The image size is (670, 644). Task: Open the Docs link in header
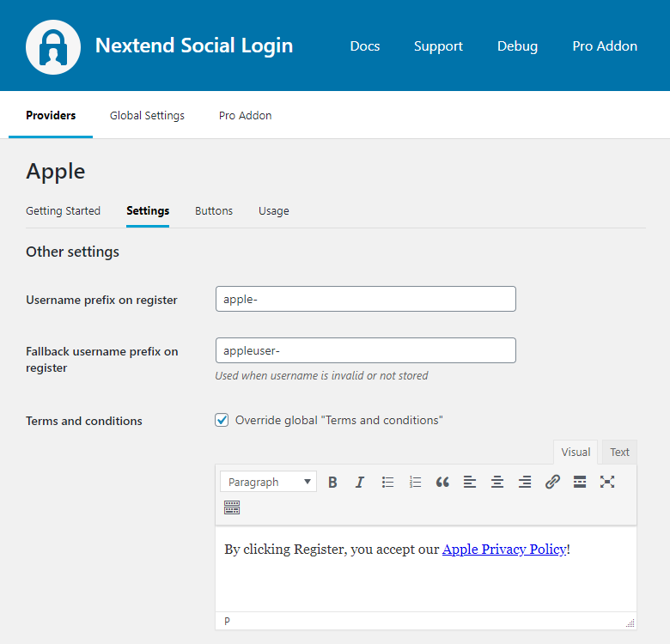coord(365,46)
